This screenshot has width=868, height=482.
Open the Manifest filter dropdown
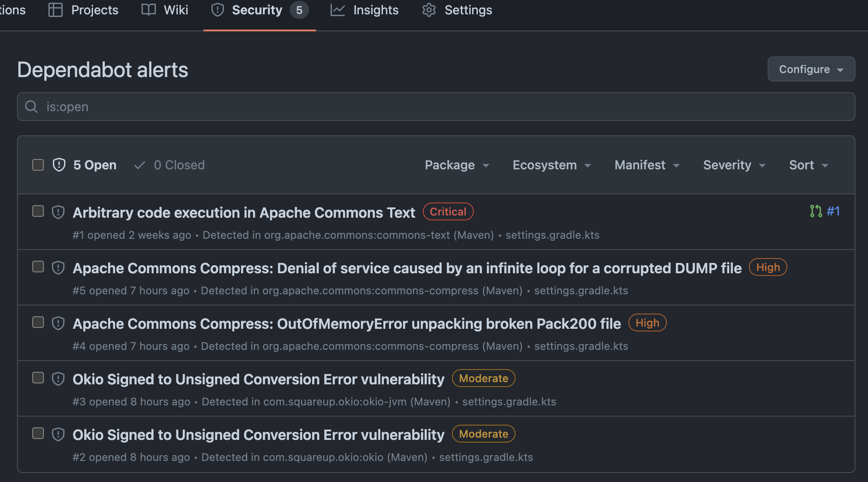tap(647, 165)
